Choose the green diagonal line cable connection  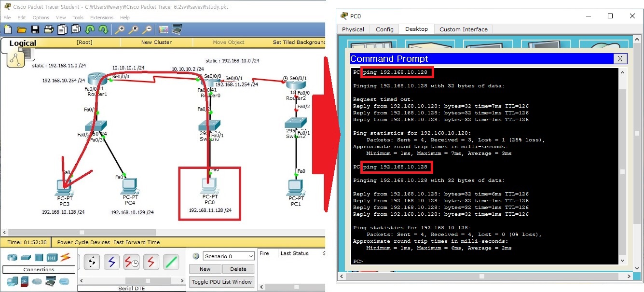click(171, 262)
